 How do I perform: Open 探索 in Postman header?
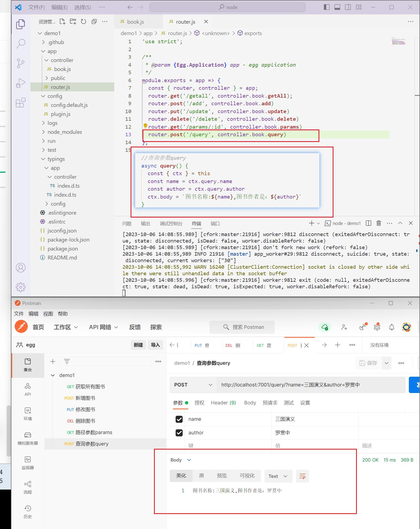[156, 327]
